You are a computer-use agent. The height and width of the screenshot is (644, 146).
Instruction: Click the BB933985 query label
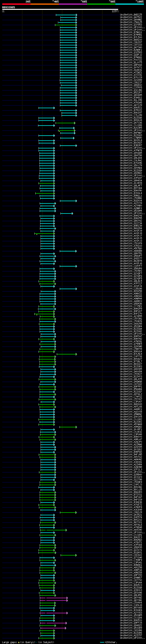tap(8, 8)
